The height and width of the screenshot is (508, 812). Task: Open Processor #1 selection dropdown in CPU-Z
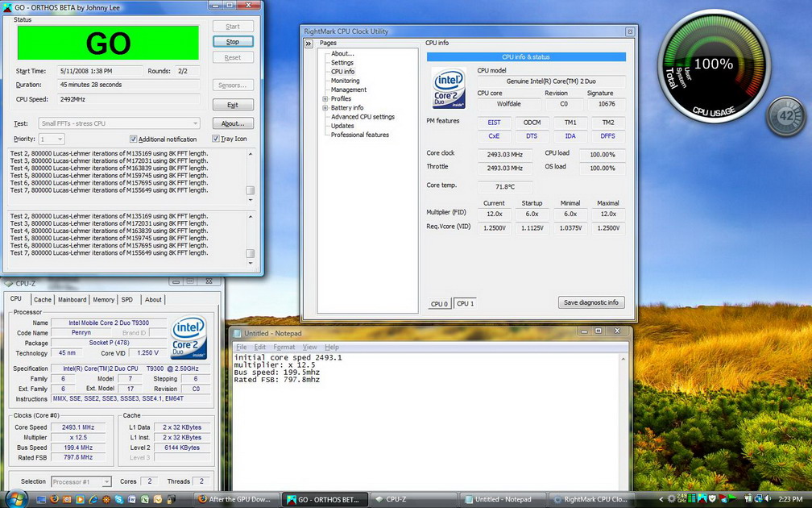(x=81, y=481)
